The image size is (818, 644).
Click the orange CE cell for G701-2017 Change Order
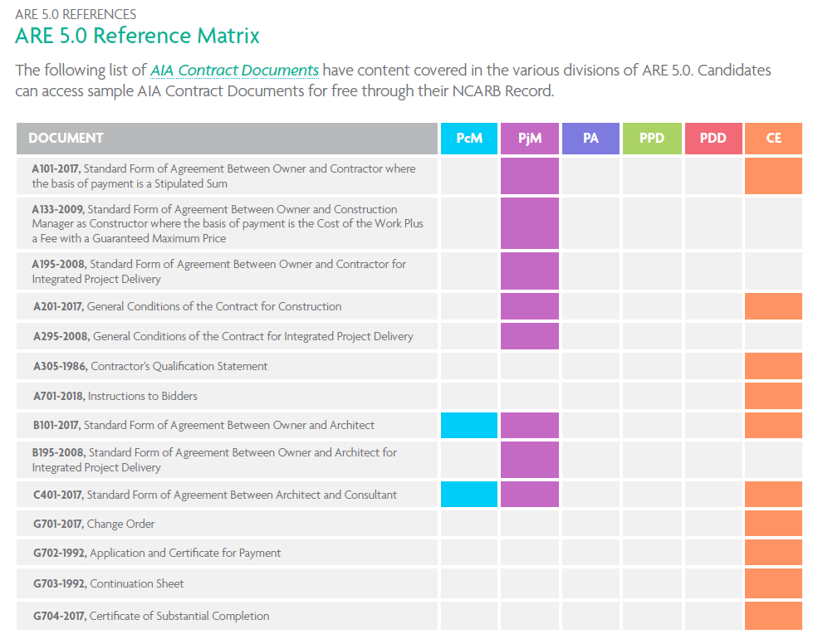pos(773,523)
